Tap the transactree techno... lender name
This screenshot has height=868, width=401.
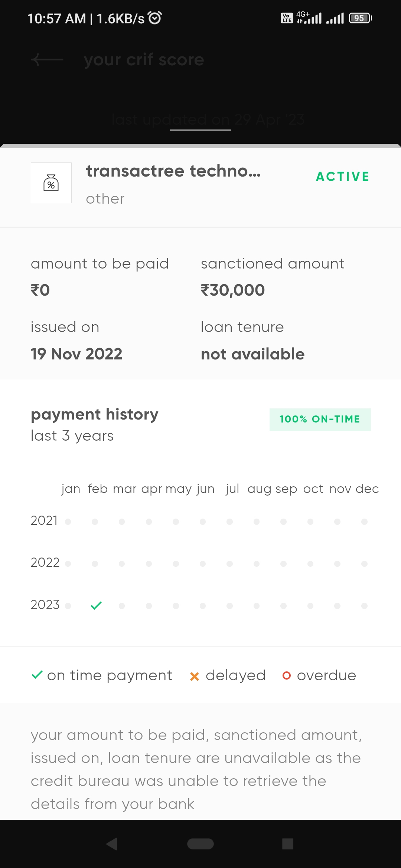tap(173, 171)
